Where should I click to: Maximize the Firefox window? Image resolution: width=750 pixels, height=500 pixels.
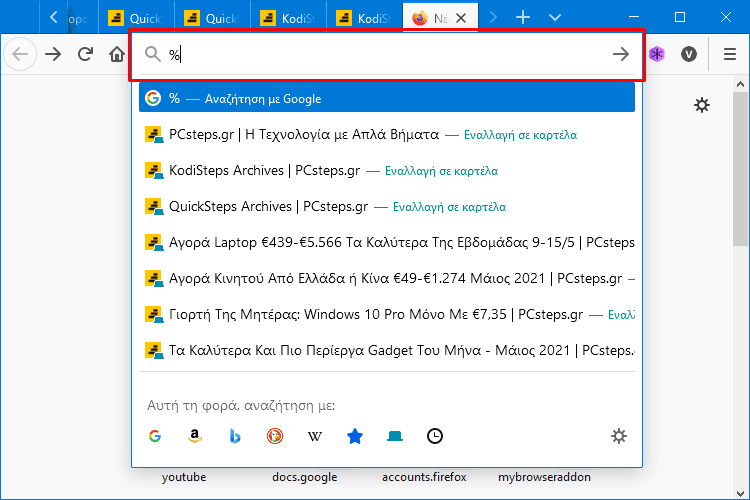680,17
